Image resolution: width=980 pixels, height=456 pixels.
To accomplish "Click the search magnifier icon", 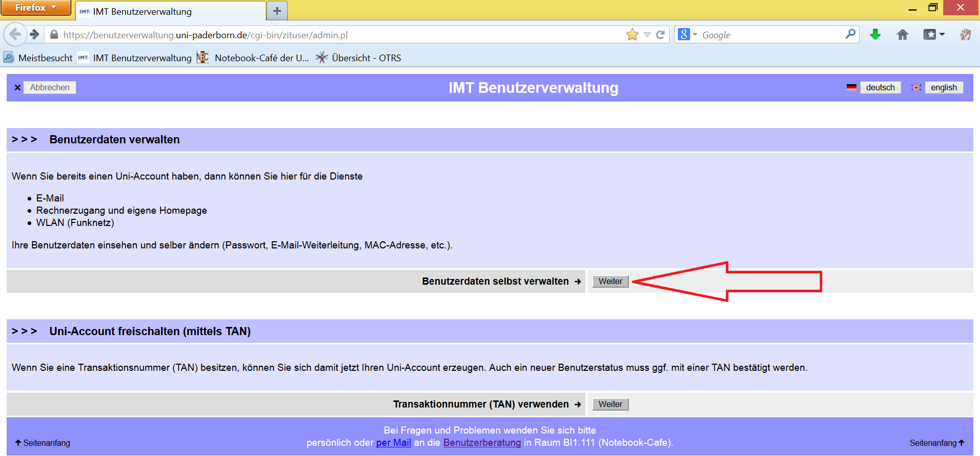I will [x=850, y=34].
